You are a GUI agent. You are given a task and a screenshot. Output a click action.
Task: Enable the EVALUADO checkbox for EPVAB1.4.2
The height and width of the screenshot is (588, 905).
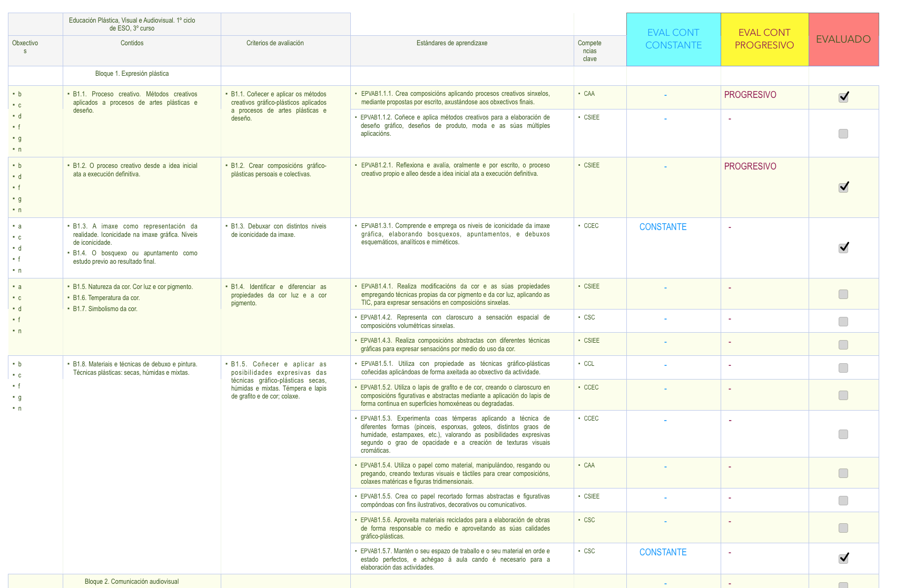pyautogui.click(x=843, y=322)
